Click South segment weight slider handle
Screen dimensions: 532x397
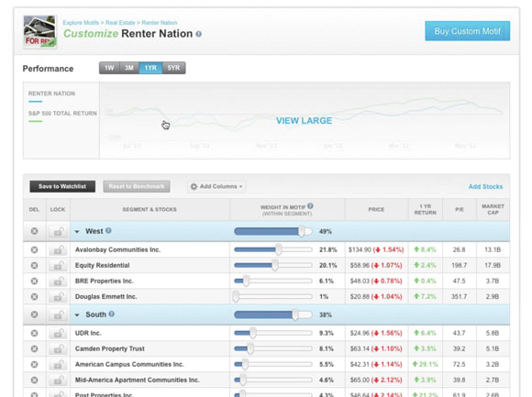pos(295,314)
